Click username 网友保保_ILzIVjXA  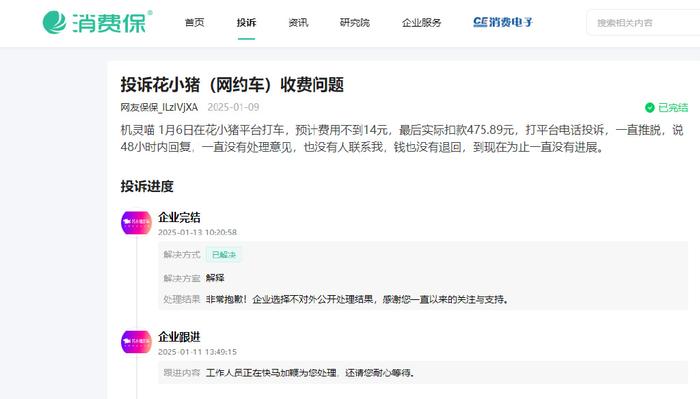click(159, 107)
